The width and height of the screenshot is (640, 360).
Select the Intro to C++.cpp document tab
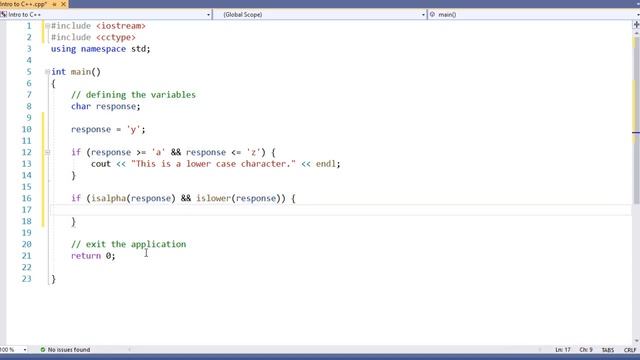click(23, 4)
